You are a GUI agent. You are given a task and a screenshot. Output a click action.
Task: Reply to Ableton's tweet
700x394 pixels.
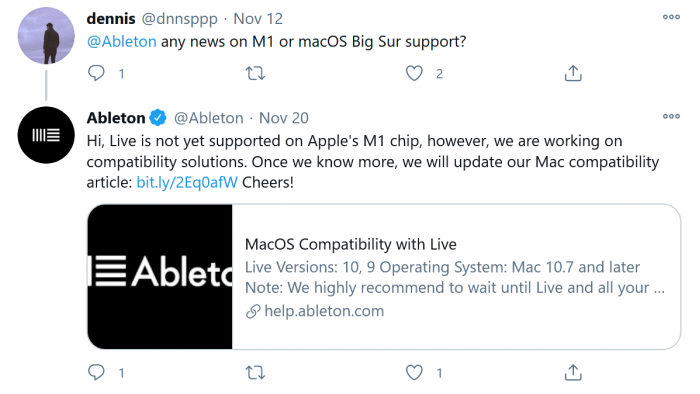click(96, 372)
